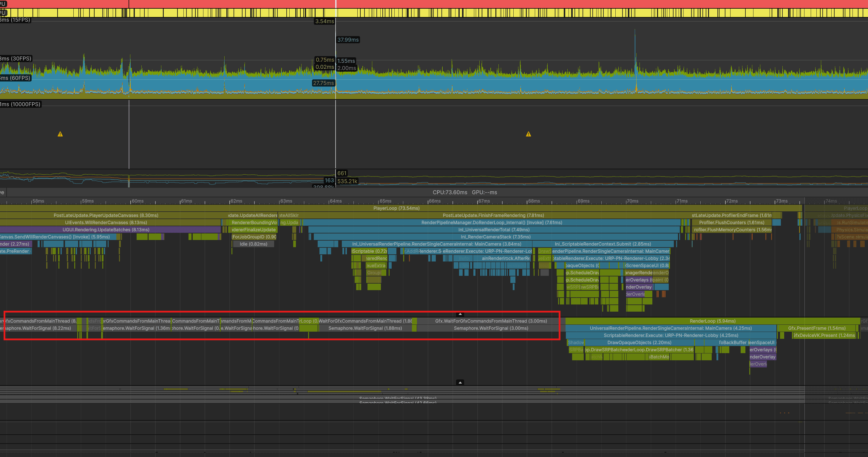The height and width of the screenshot is (457, 868).
Task: Click the 73ms mark on the time ruler
Action: pos(782,201)
